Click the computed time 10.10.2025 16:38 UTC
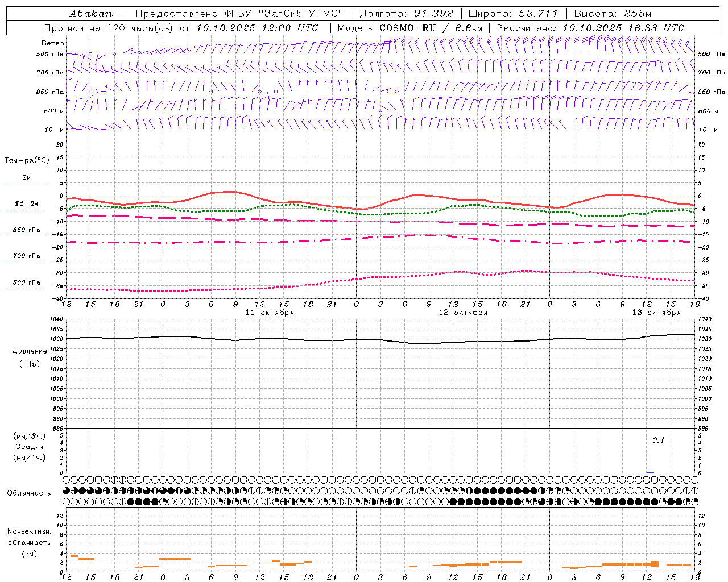 click(623, 28)
